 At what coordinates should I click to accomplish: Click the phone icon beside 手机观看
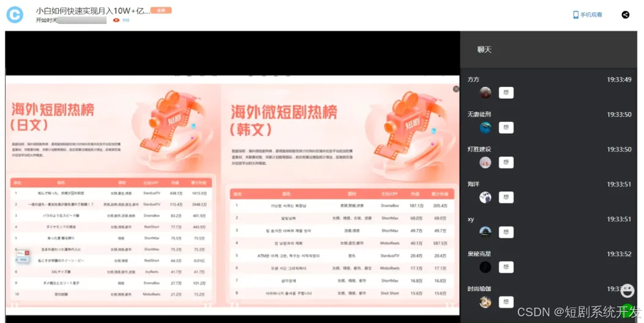point(575,15)
